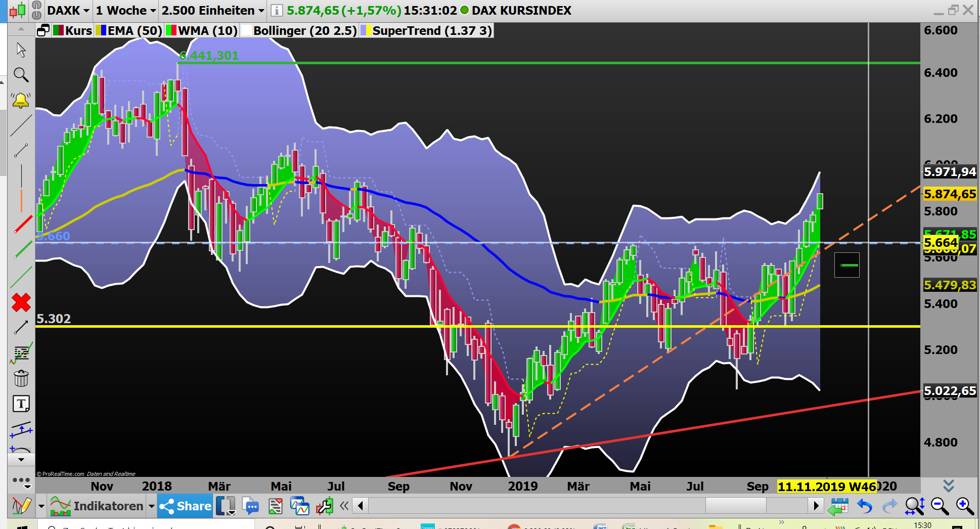
Task: Click the Share button
Action: point(185,506)
